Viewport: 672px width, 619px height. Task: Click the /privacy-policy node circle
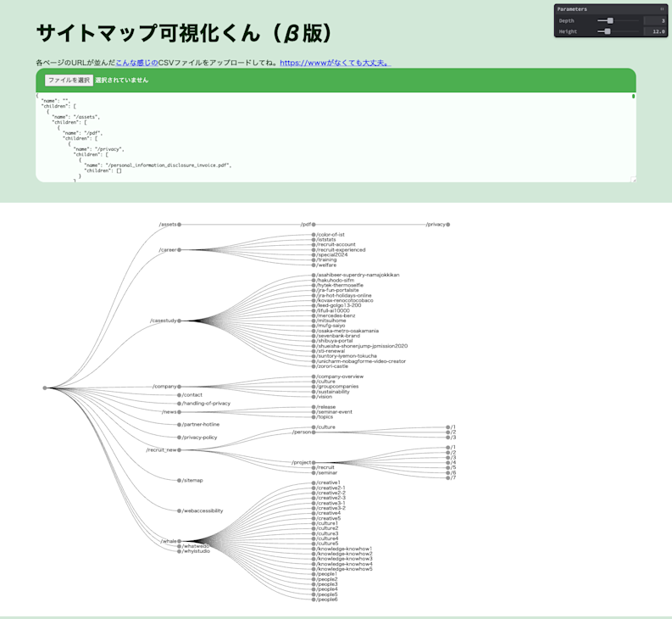180,438
